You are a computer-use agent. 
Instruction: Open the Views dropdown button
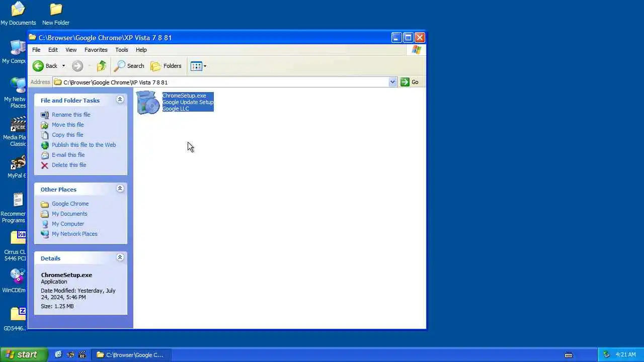click(x=199, y=66)
